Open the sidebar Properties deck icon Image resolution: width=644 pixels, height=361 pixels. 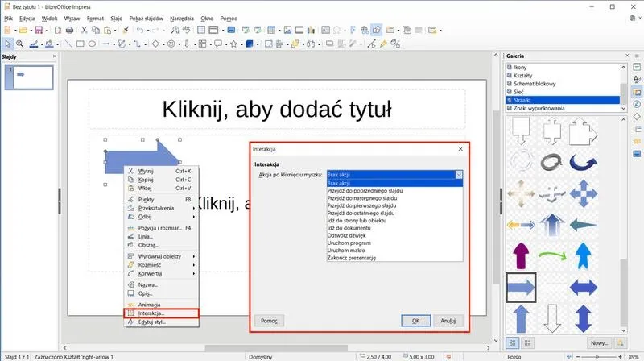click(x=637, y=67)
